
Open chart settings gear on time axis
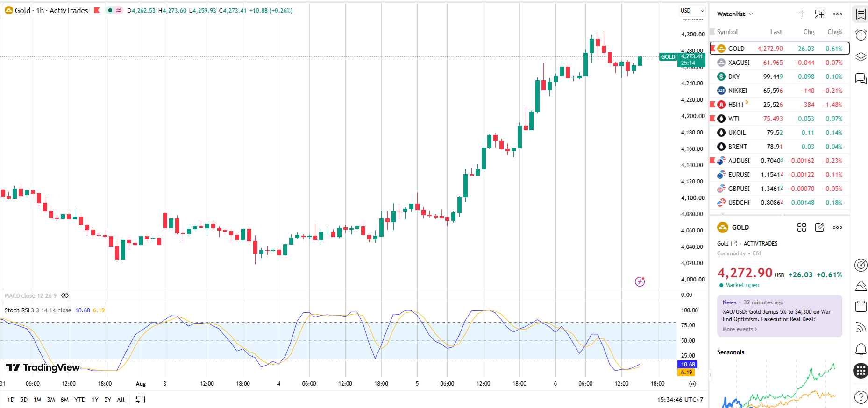coord(692,384)
